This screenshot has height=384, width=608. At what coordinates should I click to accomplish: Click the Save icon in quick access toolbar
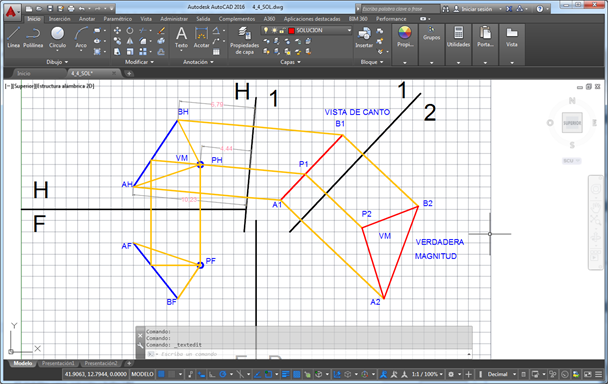(x=50, y=8)
